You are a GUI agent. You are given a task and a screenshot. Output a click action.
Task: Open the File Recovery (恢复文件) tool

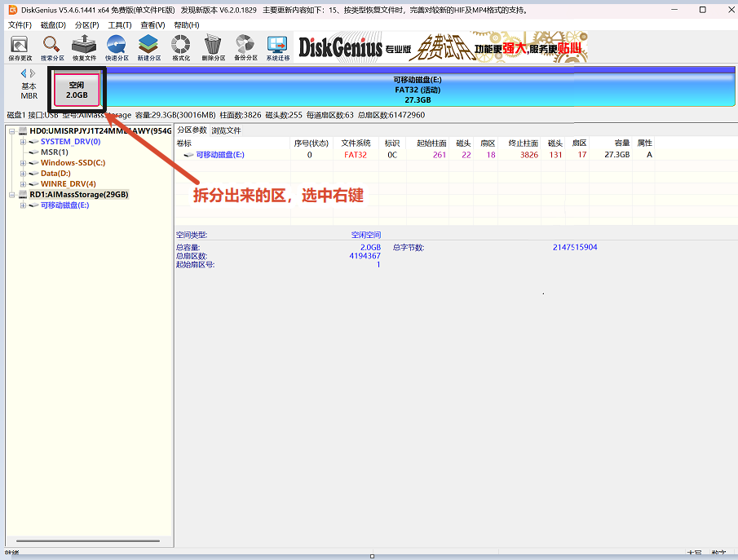pos(84,47)
